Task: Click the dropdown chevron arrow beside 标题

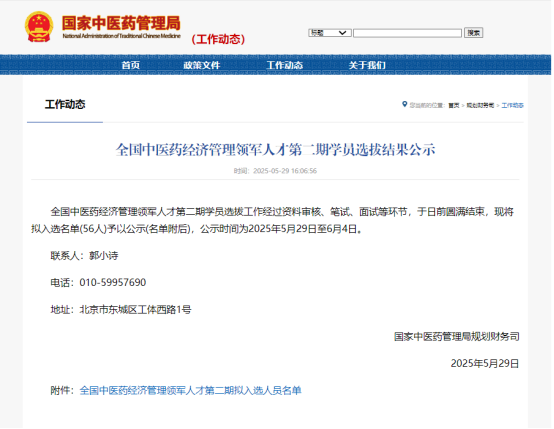Action: tap(342, 33)
